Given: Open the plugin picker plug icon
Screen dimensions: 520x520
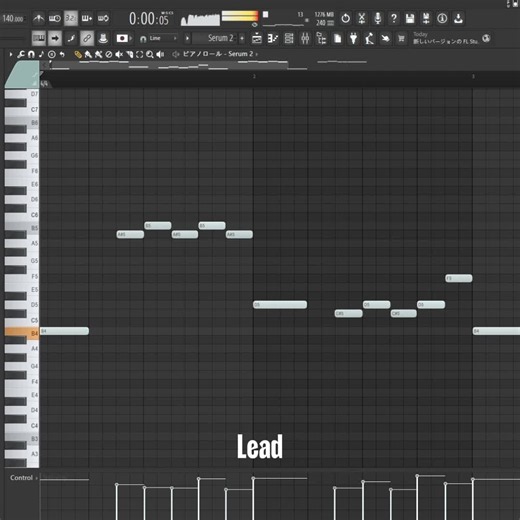Looking at the screenshot, I should pos(353,39).
